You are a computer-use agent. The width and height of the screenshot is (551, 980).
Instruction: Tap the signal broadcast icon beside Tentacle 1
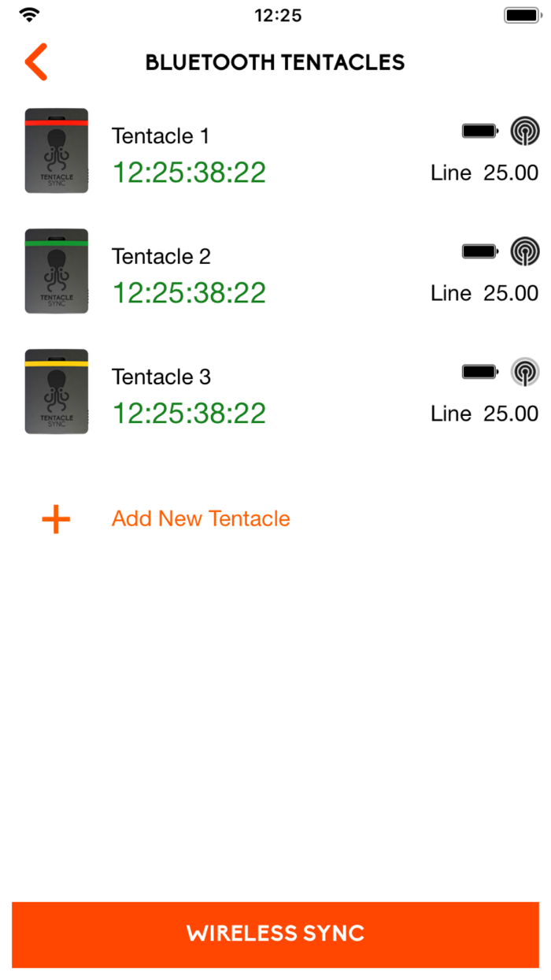pos(524,131)
